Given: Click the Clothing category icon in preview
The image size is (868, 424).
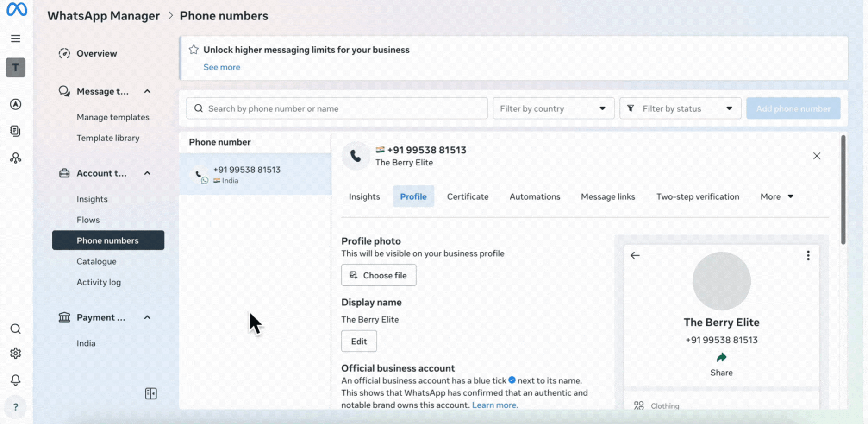Looking at the screenshot, I should pos(639,405).
